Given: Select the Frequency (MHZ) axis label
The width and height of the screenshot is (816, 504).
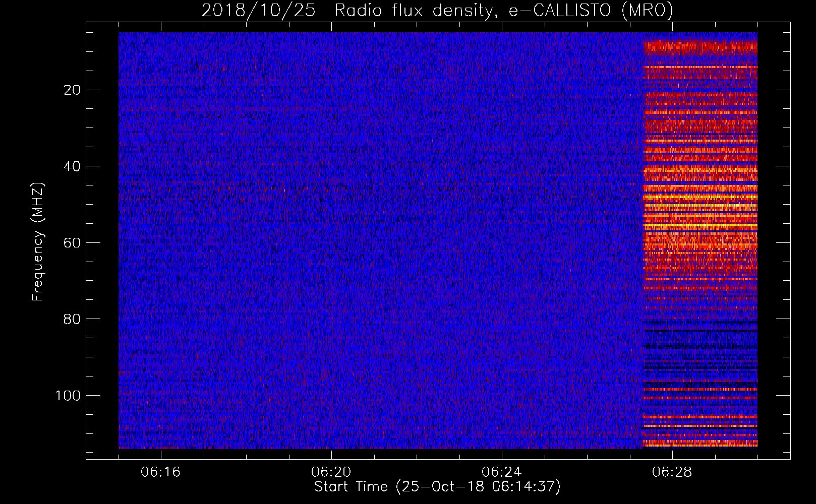Looking at the screenshot, I should tap(38, 242).
